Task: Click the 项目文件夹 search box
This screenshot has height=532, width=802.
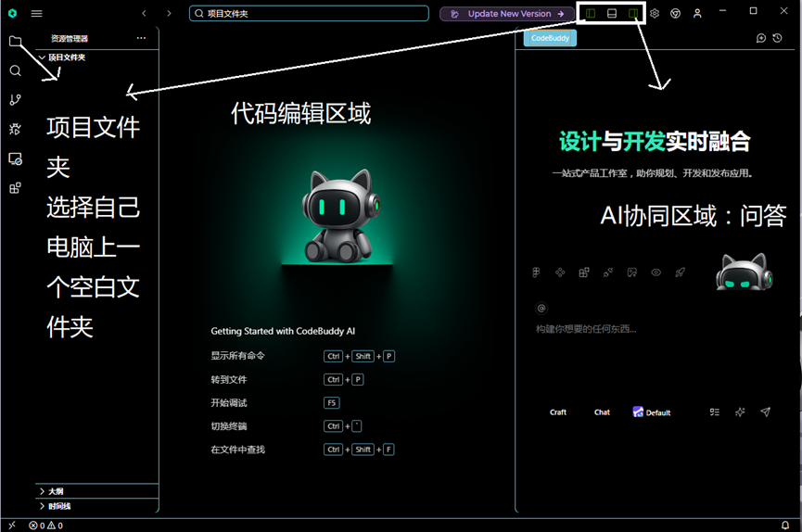Action: [x=309, y=14]
